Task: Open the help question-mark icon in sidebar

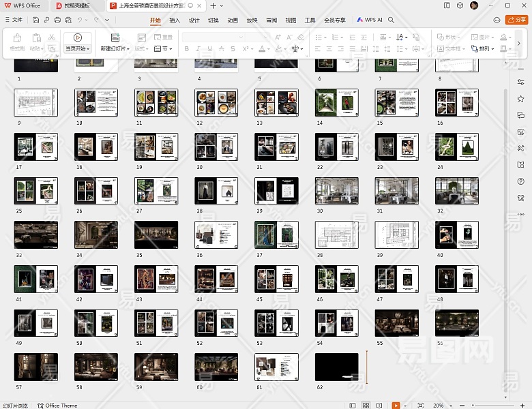Action: click(x=520, y=181)
